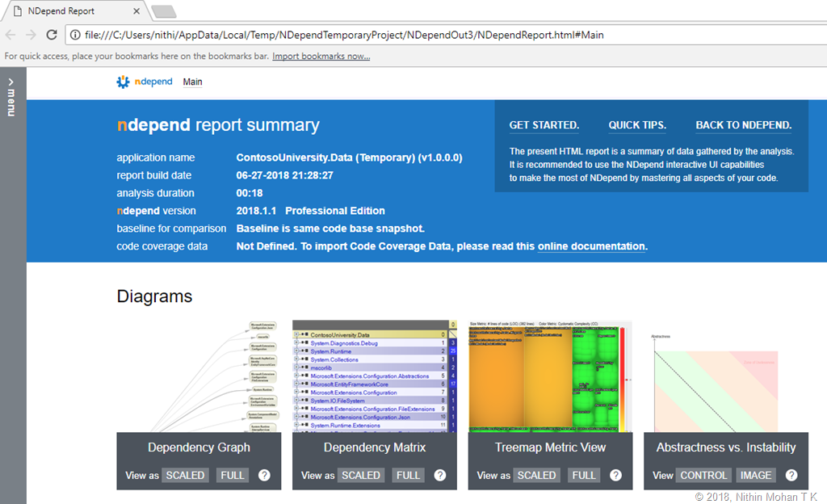Image resolution: width=827 pixels, height=504 pixels.
Task: View Dependency Graph as SCALED
Action: [x=185, y=475]
